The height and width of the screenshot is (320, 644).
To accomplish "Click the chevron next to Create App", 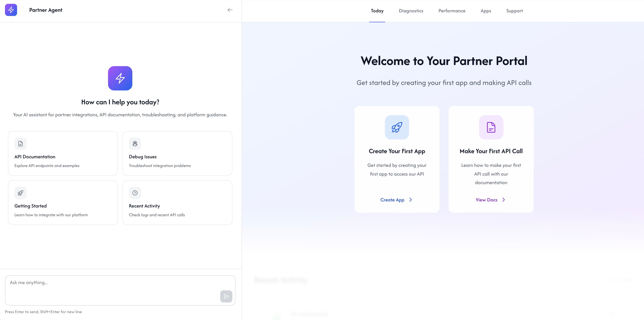I will point(411,200).
